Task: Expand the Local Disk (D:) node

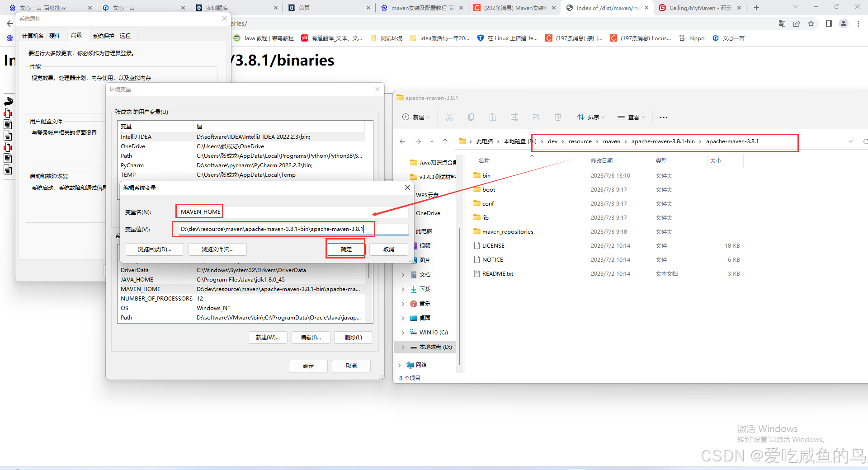Action: 403,347
